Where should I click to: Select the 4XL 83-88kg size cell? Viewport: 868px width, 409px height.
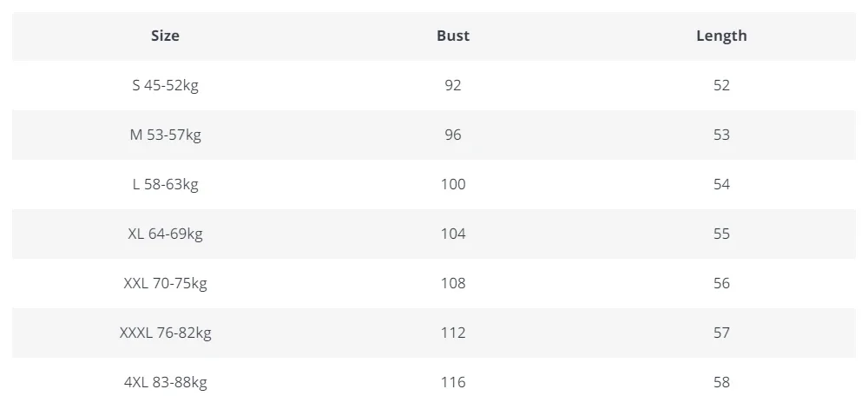pyautogui.click(x=165, y=382)
